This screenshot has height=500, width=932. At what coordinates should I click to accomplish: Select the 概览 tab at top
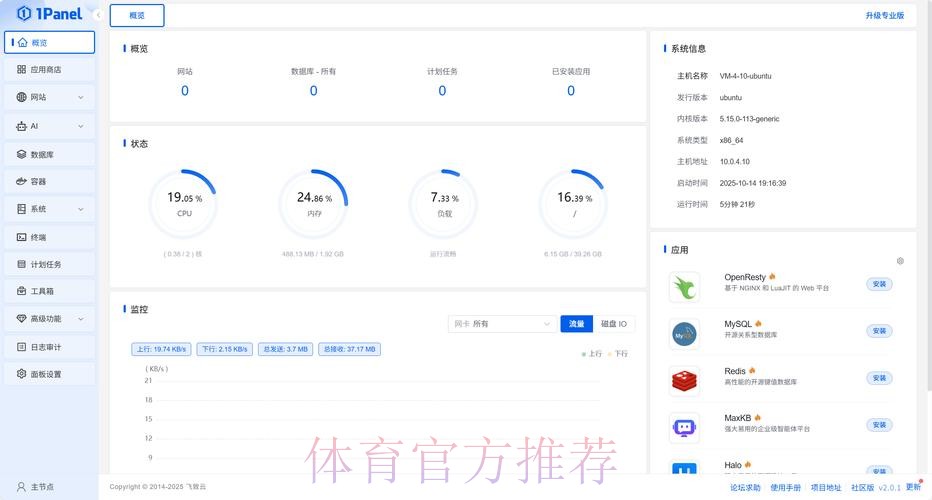[137, 15]
